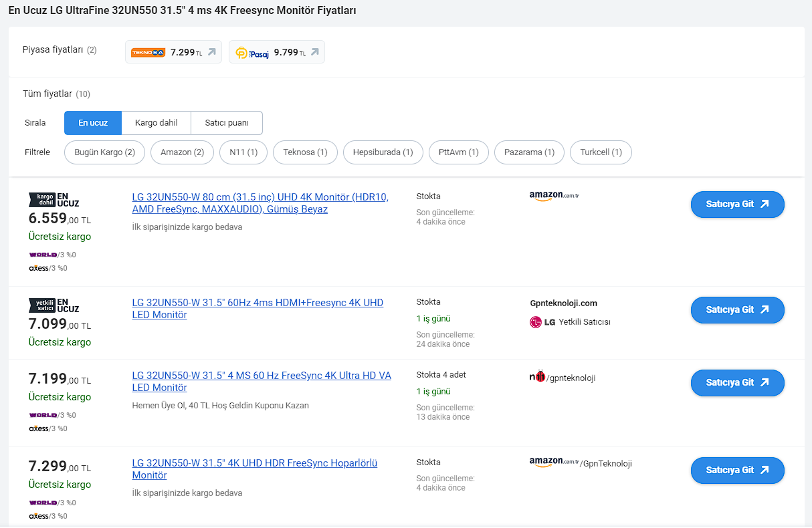Viewport: 812px width, 528px height.
Task: Go to seller for the 7.099 TL offer
Action: [x=737, y=309]
